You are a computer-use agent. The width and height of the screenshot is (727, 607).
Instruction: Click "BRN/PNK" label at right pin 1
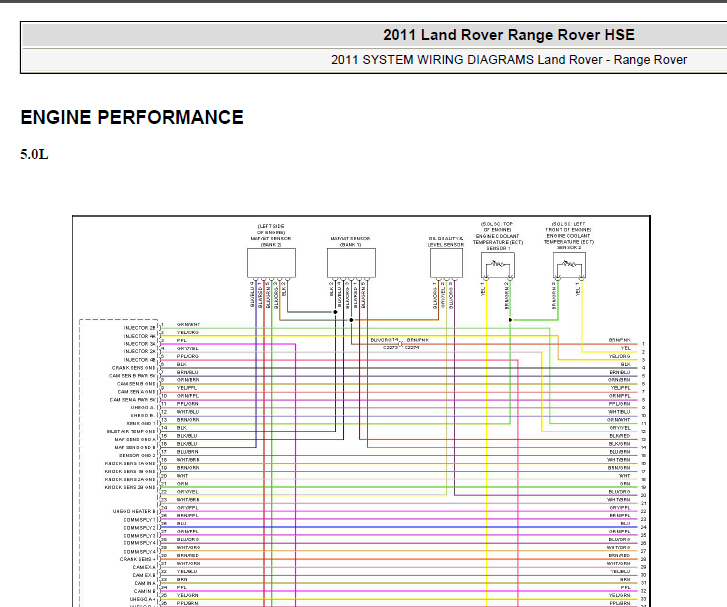pyautogui.click(x=619, y=340)
